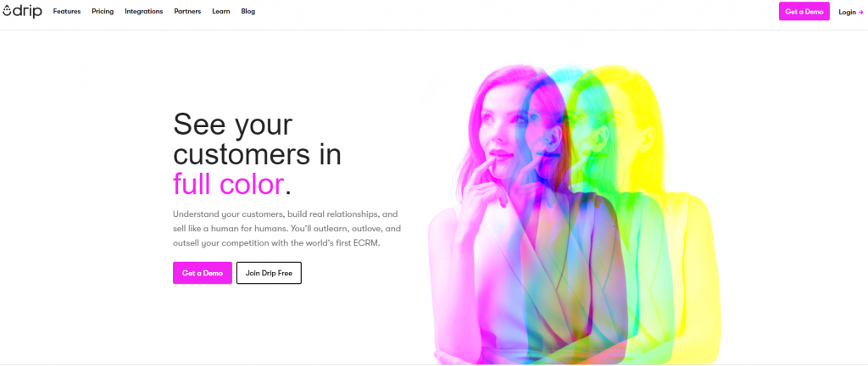Image resolution: width=868 pixels, height=366 pixels.
Task: Click the "Understand your customers" paragraph
Action: pos(287,229)
